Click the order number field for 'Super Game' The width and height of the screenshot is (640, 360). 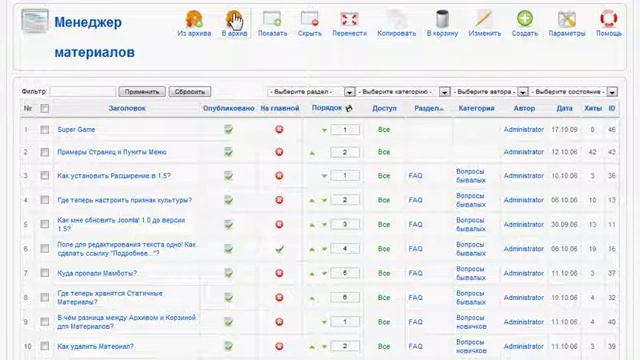[x=345, y=130]
